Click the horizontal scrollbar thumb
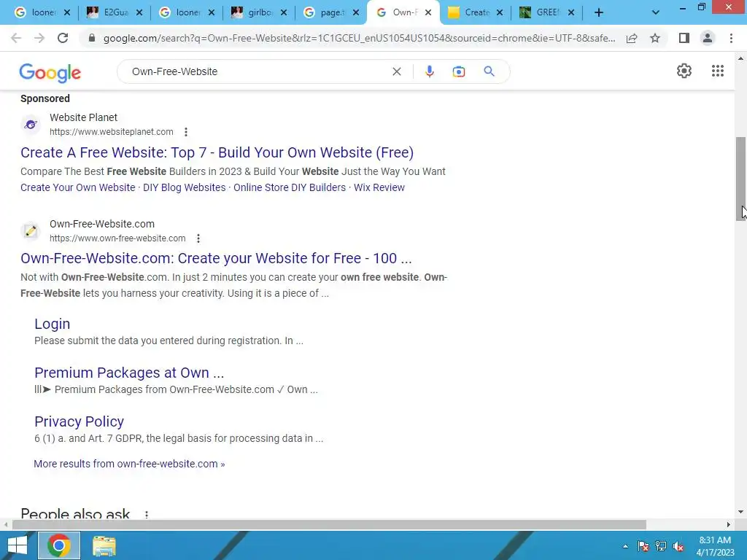The width and height of the screenshot is (747, 560). pyautogui.click(x=329, y=525)
